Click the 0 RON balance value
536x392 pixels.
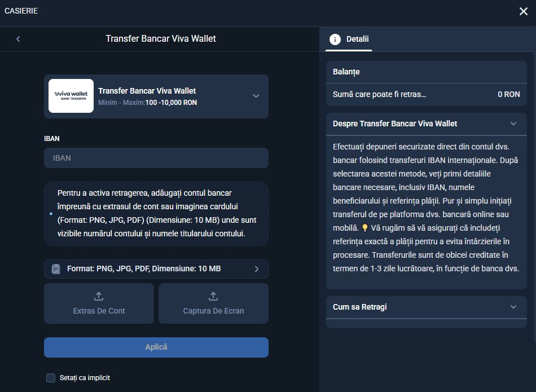pyautogui.click(x=509, y=94)
